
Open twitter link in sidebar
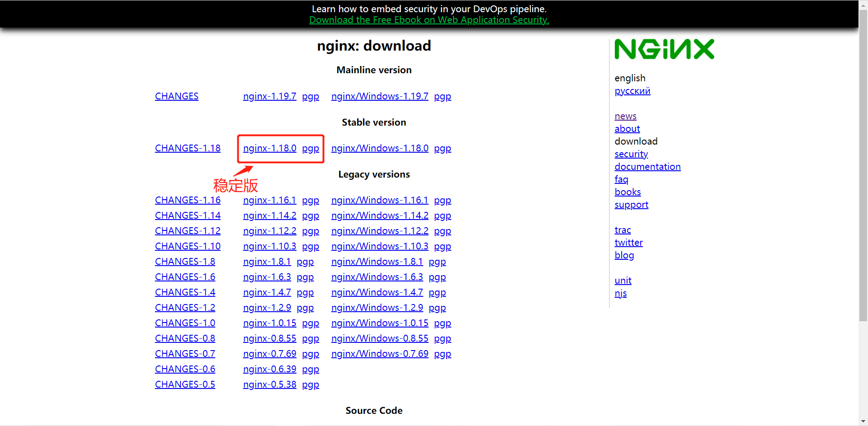pos(628,243)
